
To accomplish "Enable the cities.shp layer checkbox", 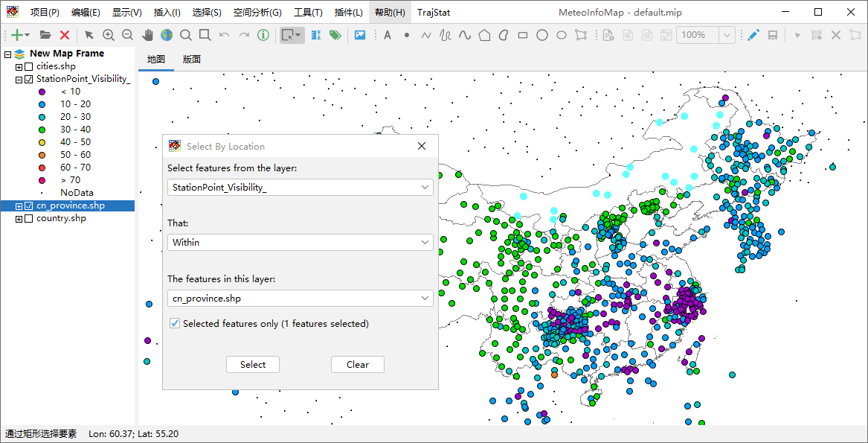I will (29, 67).
